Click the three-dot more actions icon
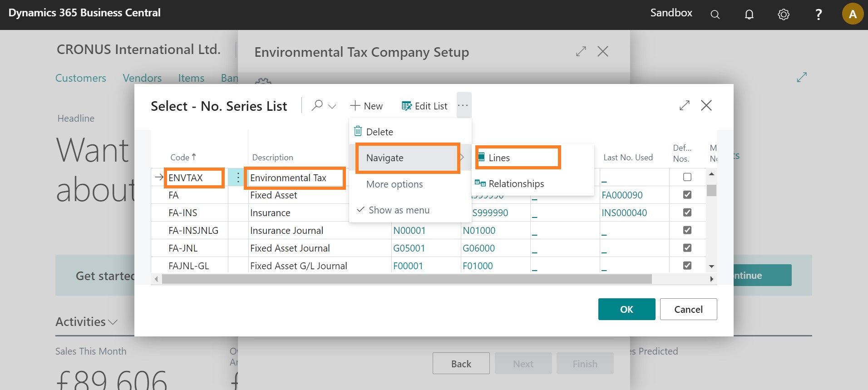The width and height of the screenshot is (868, 390). tap(463, 106)
